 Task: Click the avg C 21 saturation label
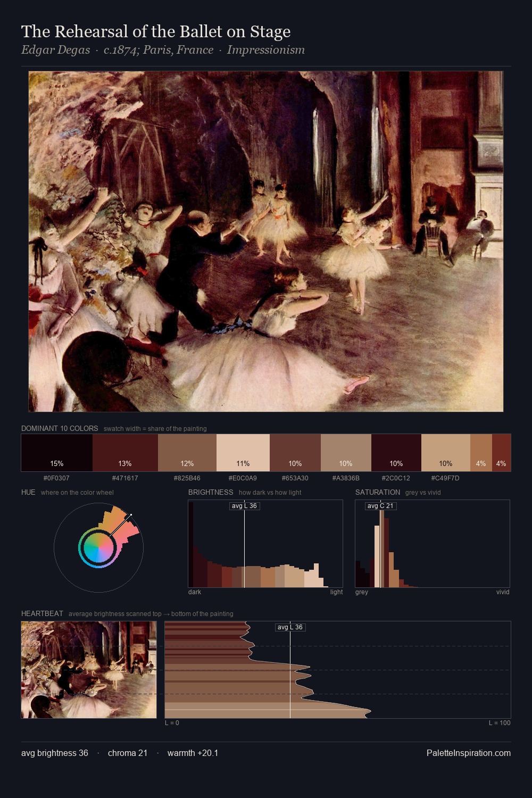point(381,506)
